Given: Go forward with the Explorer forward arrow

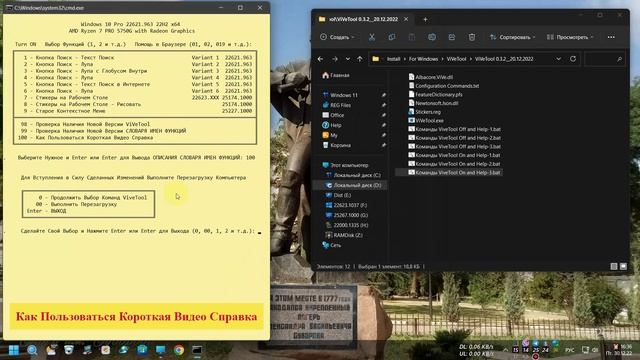Looking at the screenshot, I should [x=335, y=59].
